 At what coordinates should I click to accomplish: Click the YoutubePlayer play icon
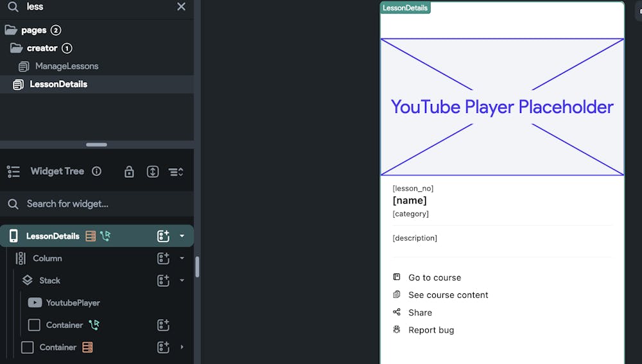click(x=35, y=302)
